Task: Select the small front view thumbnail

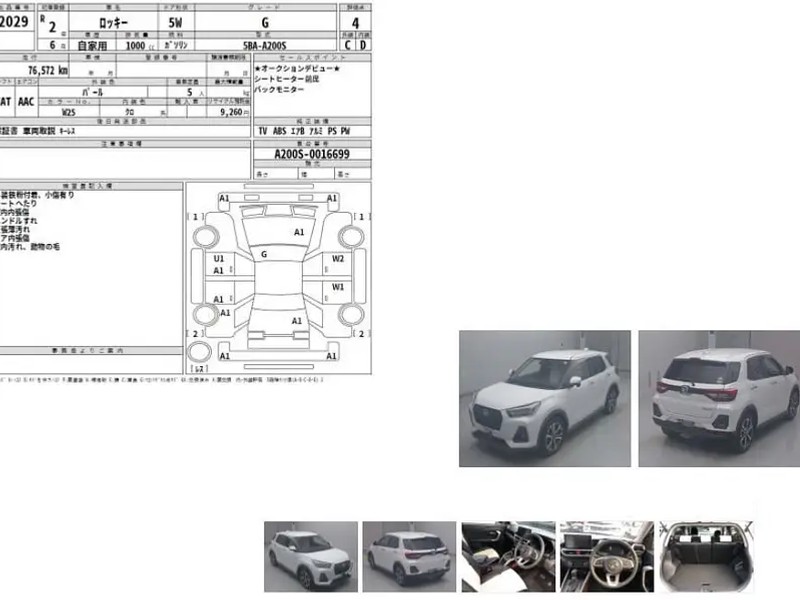Action: tap(310, 556)
